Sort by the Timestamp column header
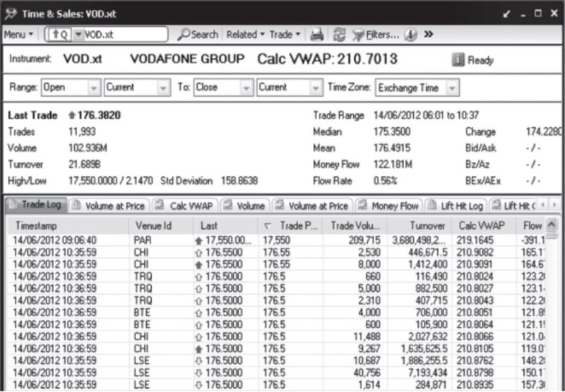565x392 pixels. 67,226
